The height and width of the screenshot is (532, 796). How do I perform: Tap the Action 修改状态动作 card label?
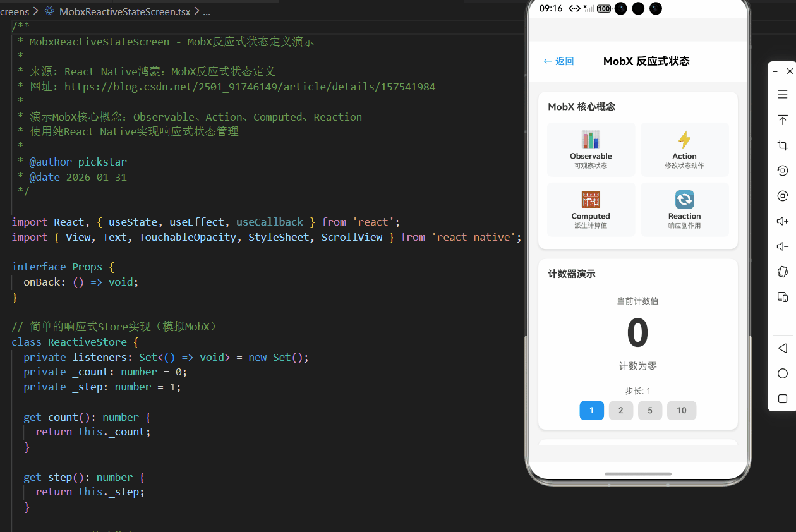pyautogui.click(x=684, y=160)
